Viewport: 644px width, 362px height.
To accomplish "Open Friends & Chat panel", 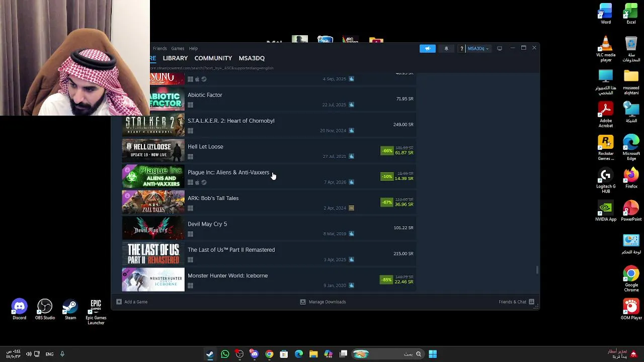I will point(516,302).
